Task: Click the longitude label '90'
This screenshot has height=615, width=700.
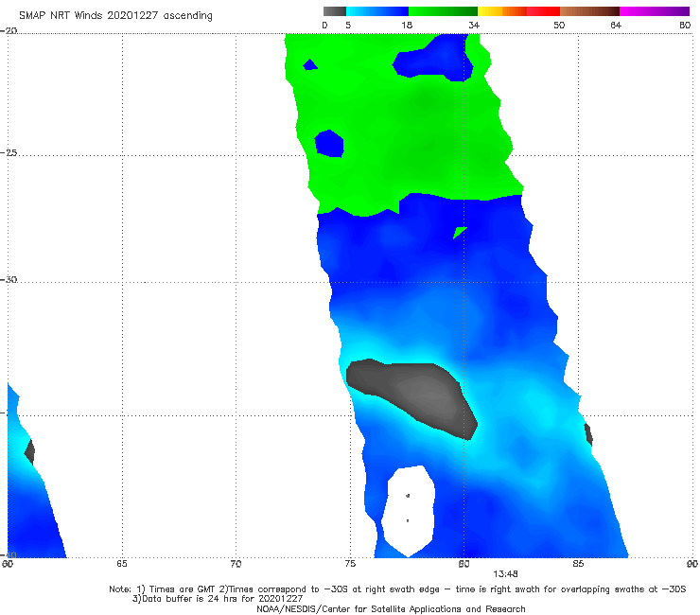Action: (692, 564)
